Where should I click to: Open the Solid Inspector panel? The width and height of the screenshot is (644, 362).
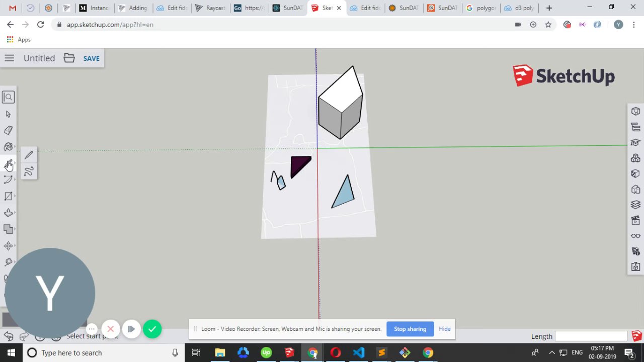(x=635, y=267)
